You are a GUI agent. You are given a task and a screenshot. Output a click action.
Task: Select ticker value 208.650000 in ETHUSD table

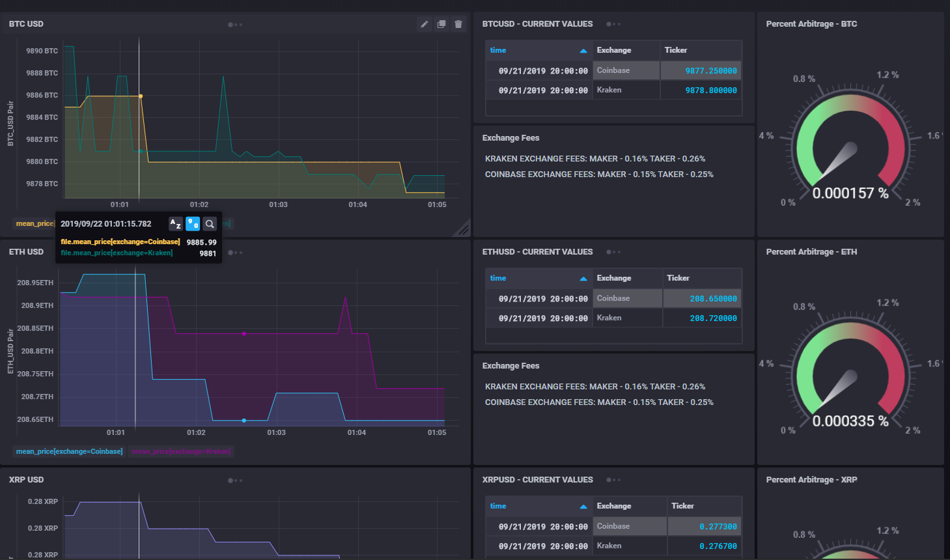coord(714,299)
